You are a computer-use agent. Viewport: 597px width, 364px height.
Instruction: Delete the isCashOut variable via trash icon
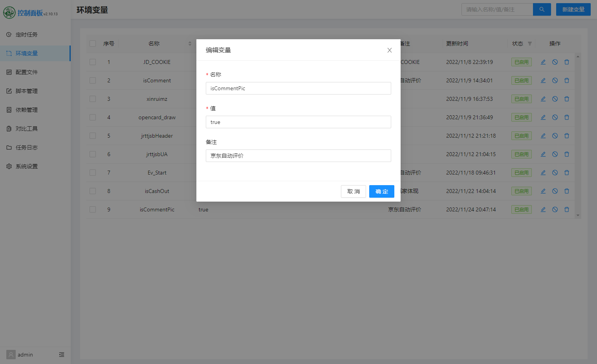[x=567, y=191]
